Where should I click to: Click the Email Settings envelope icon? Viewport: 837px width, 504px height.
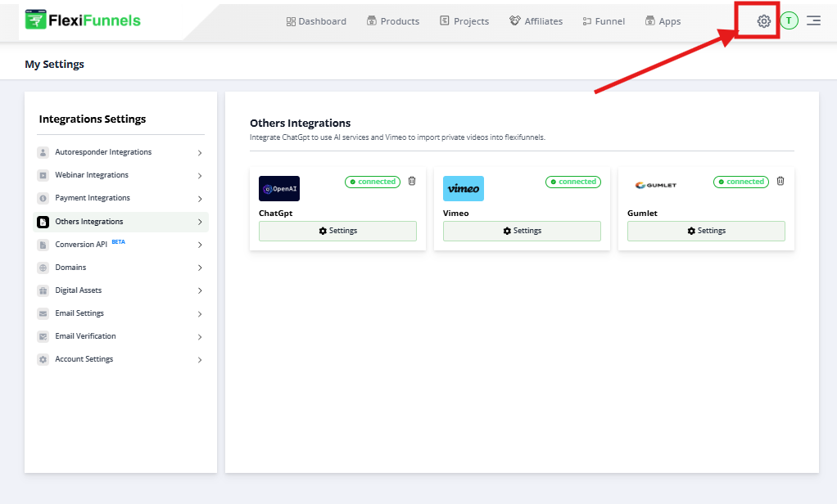(43, 313)
